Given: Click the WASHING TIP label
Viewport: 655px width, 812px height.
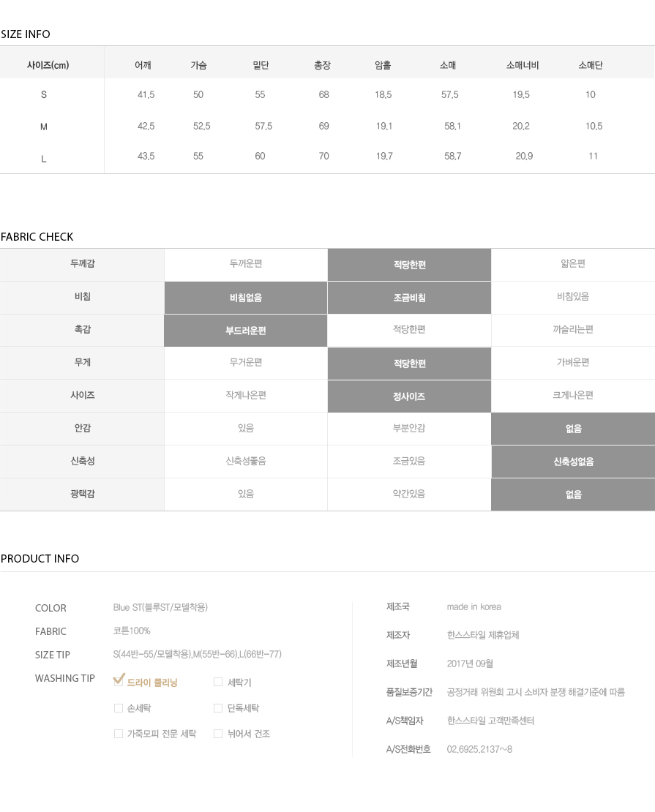Looking at the screenshot, I should point(65,678).
